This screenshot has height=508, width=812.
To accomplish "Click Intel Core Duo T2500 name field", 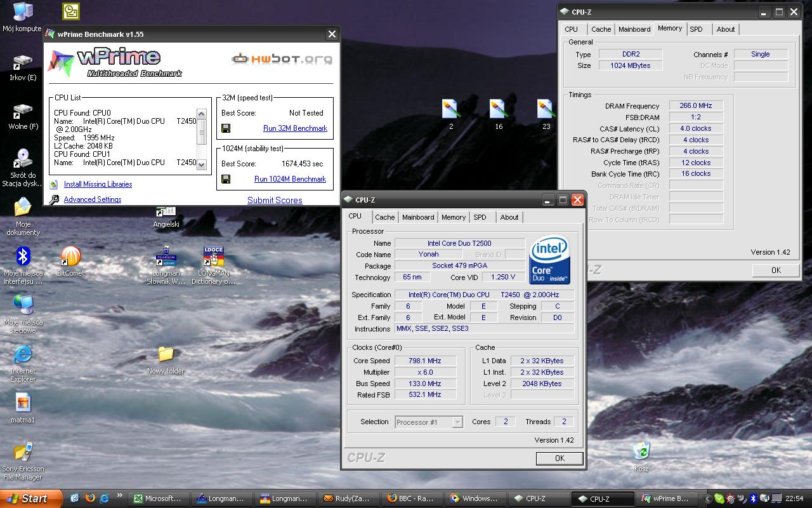I will point(459,243).
